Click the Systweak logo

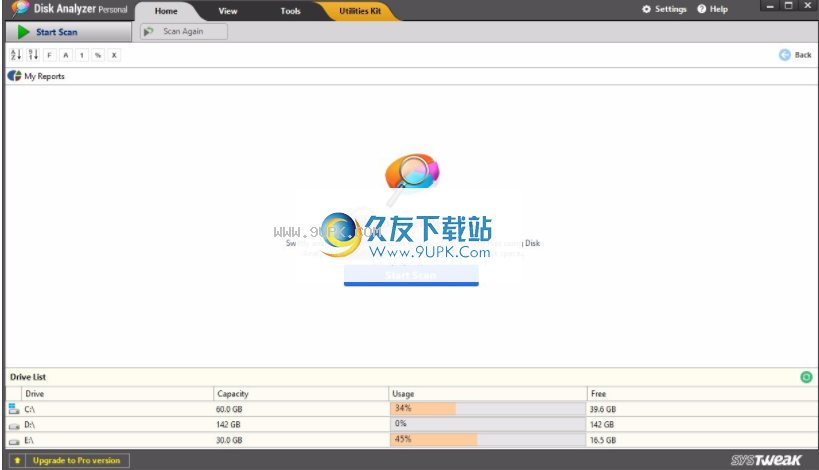[765, 460]
